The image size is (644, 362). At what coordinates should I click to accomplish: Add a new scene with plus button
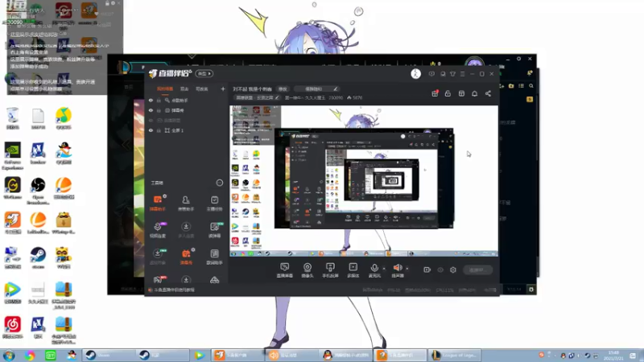pos(223,88)
